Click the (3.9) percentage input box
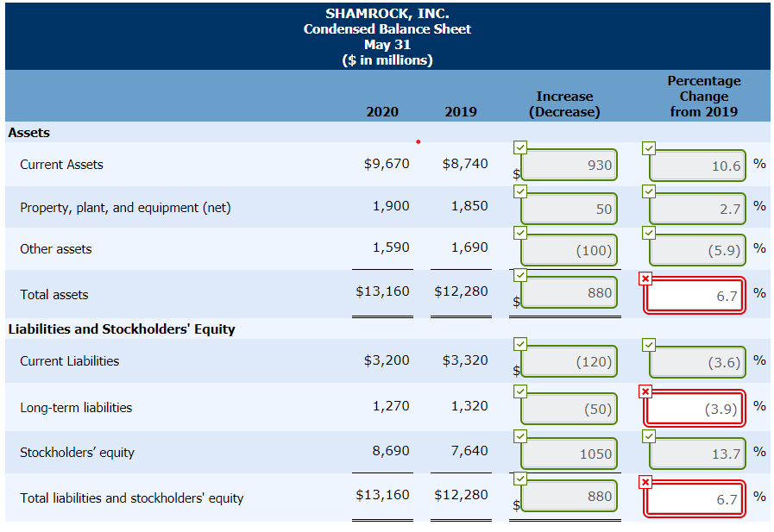 click(x=695, y=408)
